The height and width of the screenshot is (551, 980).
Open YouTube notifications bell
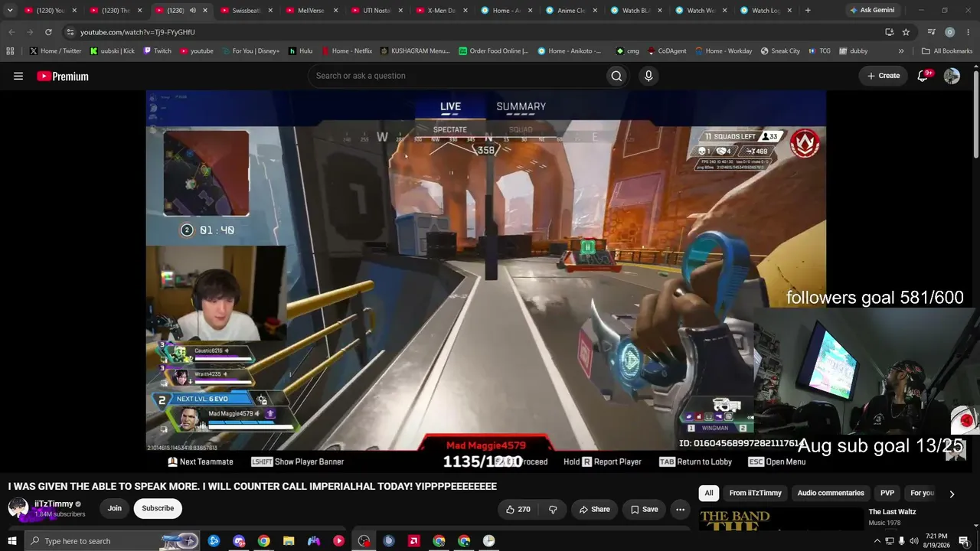pos(923,76)
